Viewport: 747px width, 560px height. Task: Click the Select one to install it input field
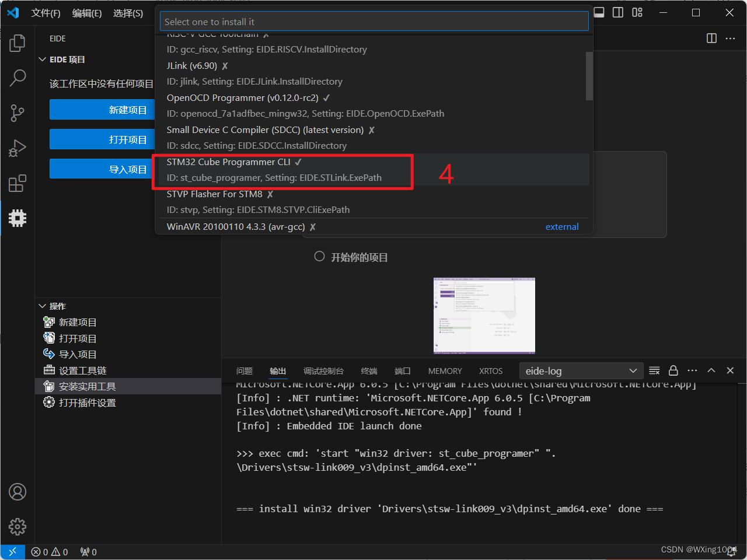pos(374,20)
